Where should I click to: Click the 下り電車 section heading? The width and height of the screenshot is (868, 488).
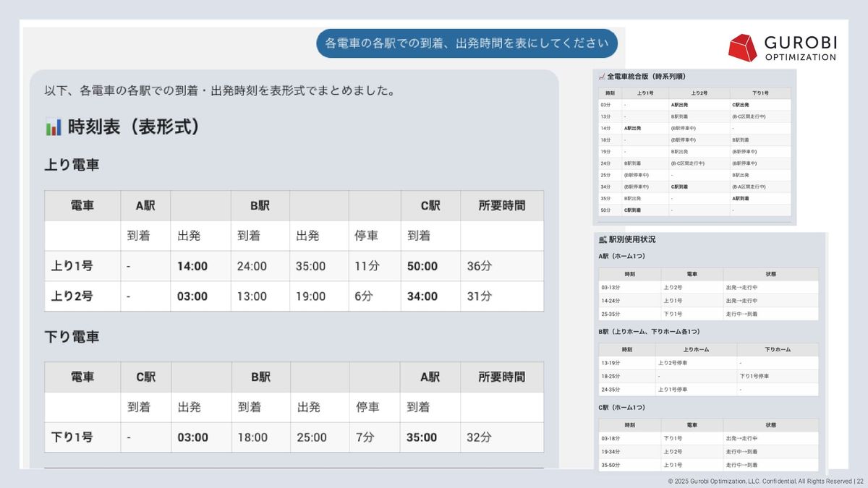[x=72, y=337]
